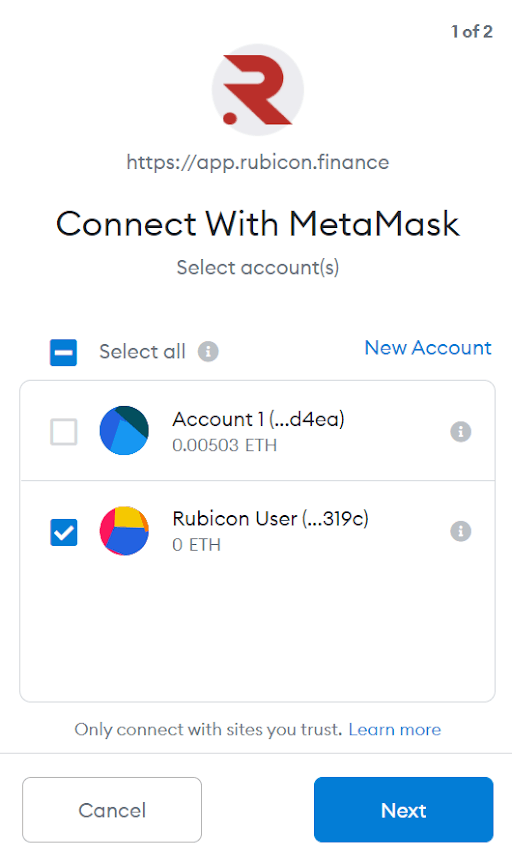512x860 pixels.
Task: Show info for Account 1 (...d4ea)
Action: (x=460, y=432)
